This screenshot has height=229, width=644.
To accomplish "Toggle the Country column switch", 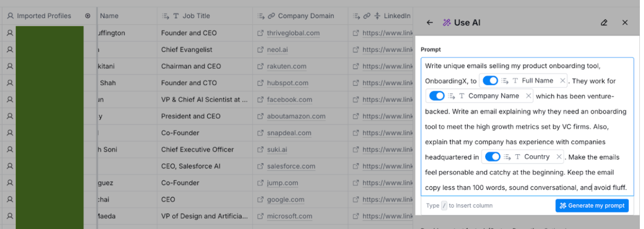I will point(493,157).
